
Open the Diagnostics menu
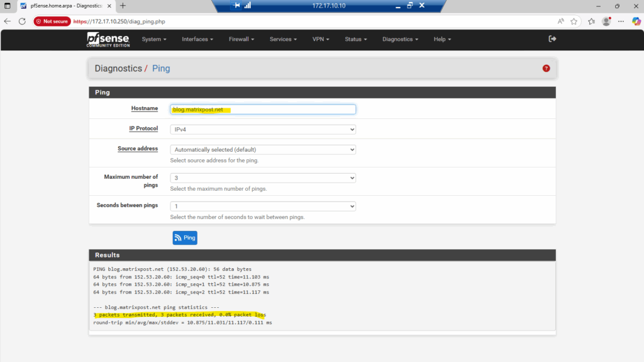tap(400, 39)
